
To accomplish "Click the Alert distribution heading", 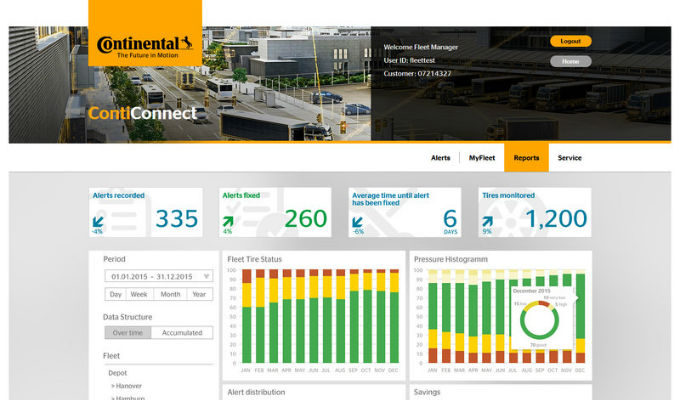I will tap(256, 392).
